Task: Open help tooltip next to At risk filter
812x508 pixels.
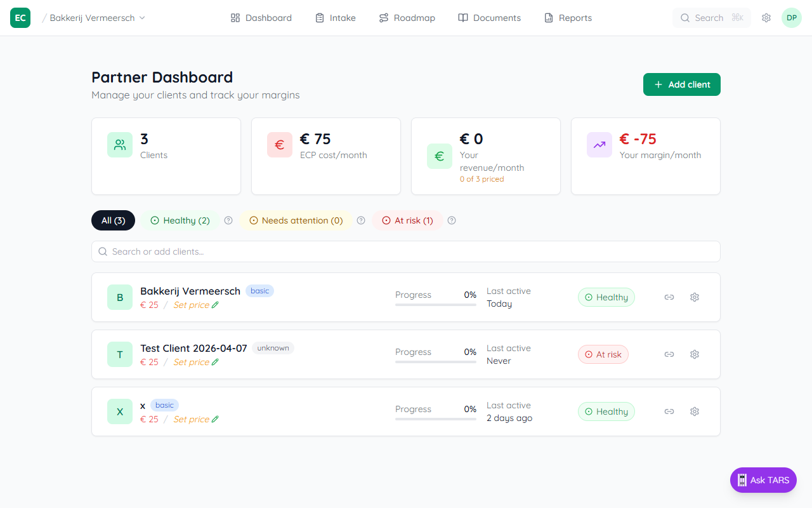Action: tap(451, 220)
